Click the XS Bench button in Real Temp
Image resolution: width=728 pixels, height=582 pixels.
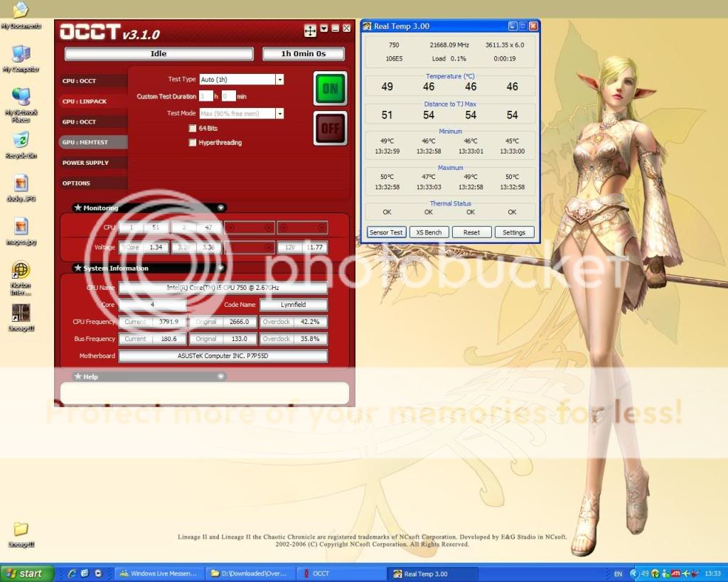(x=429, y=232)
